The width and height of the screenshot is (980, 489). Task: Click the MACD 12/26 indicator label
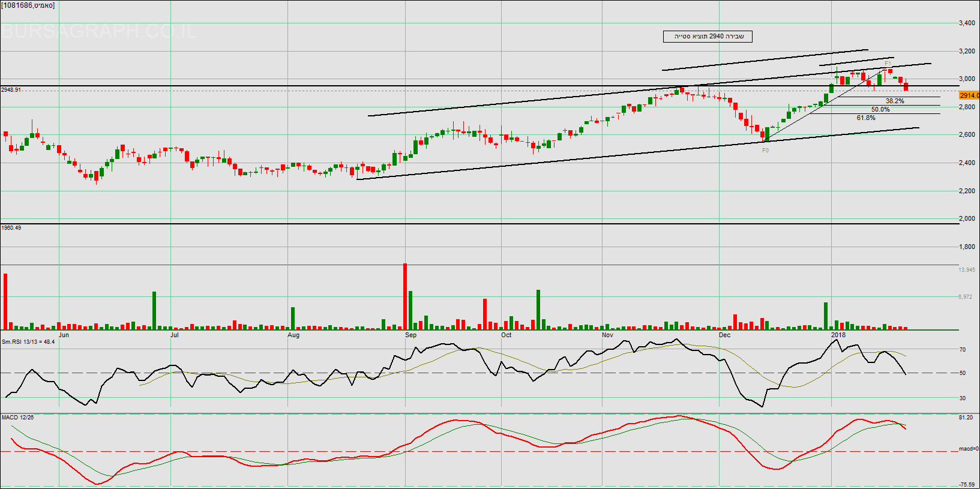(18, 417)
